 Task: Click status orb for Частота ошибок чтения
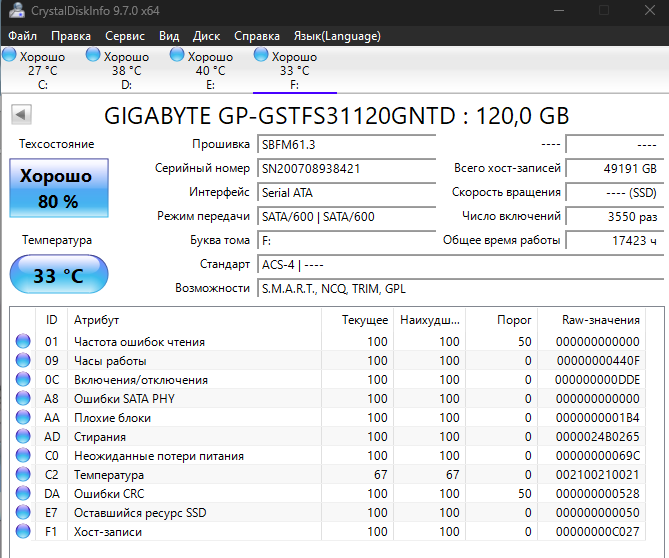tap(23, 341)
